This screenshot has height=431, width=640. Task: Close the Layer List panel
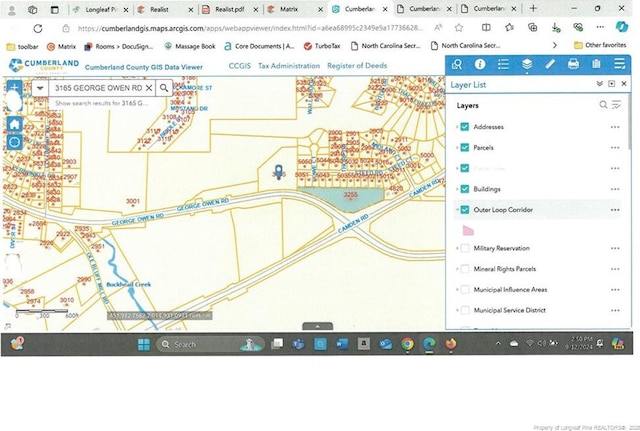624,84
